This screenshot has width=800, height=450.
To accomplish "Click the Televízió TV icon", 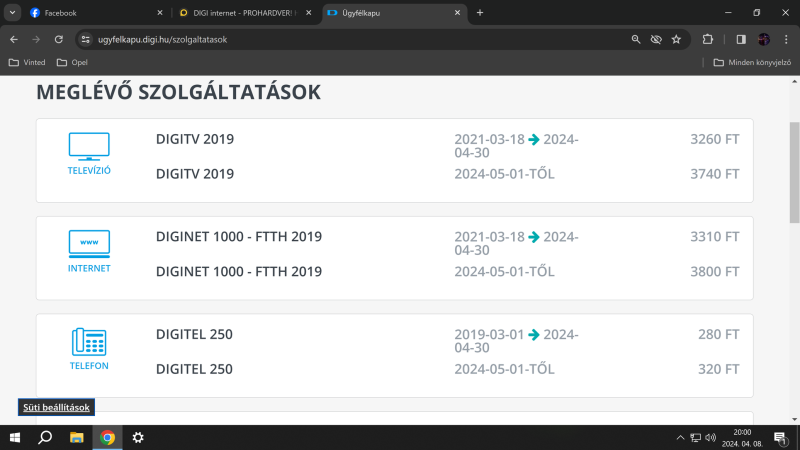I will coord(89,146).
